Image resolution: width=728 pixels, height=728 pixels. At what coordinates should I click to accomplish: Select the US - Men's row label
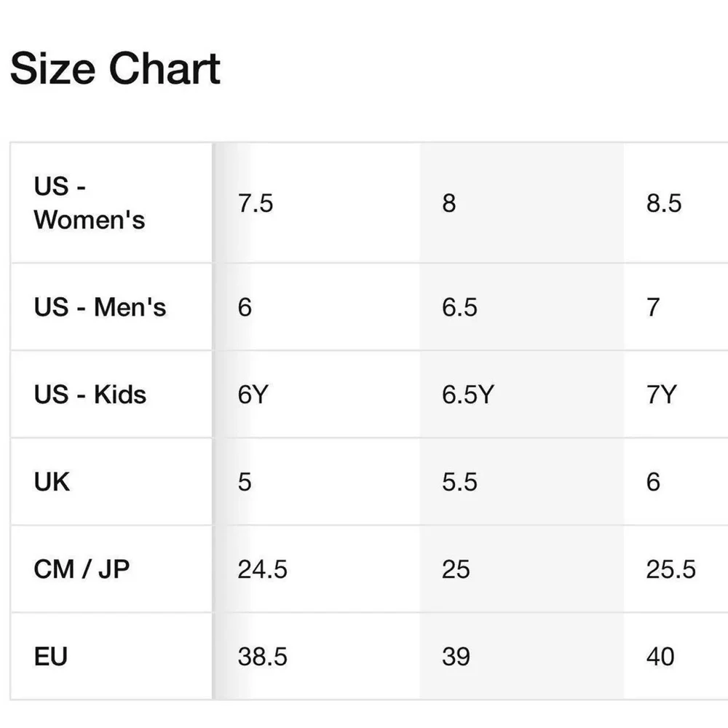click(100, 307)
